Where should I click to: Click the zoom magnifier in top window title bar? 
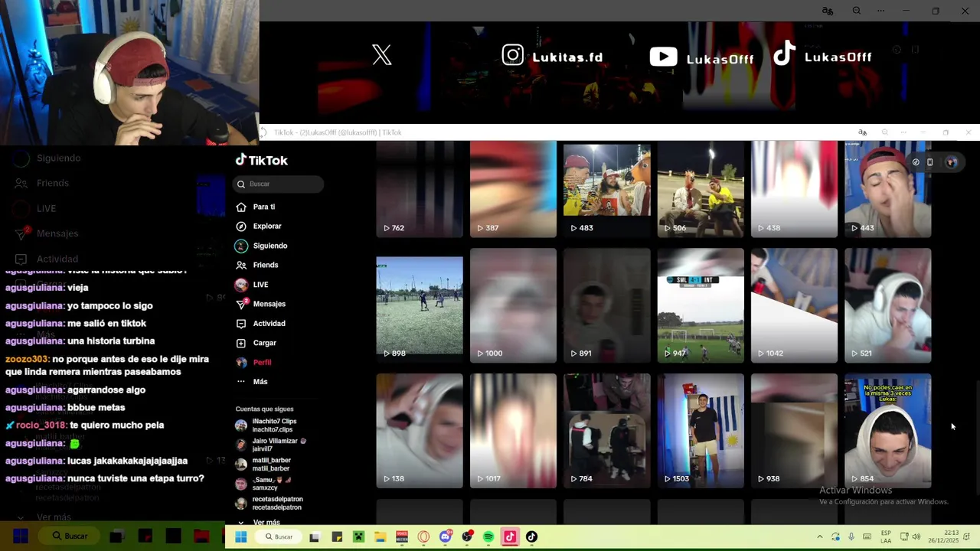coord(856,11)
